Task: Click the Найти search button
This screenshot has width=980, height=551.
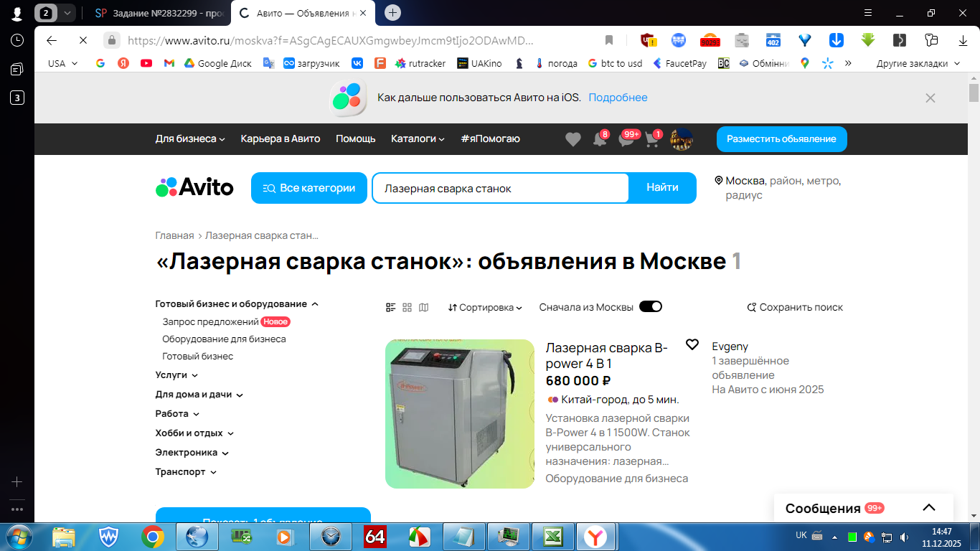Action: click(x=662, y=188)
